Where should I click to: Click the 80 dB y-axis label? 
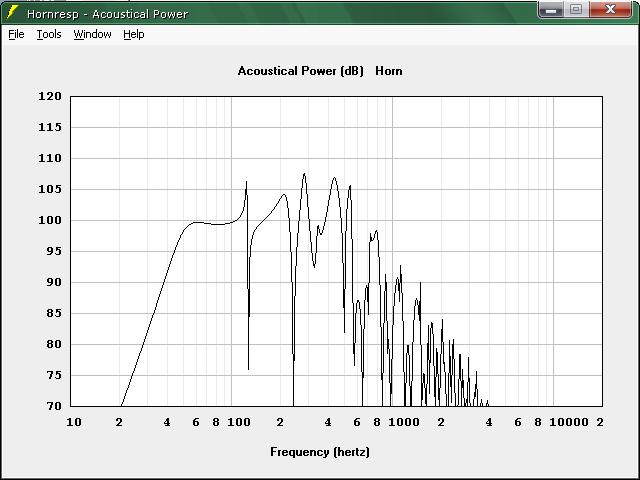point(53,344)
